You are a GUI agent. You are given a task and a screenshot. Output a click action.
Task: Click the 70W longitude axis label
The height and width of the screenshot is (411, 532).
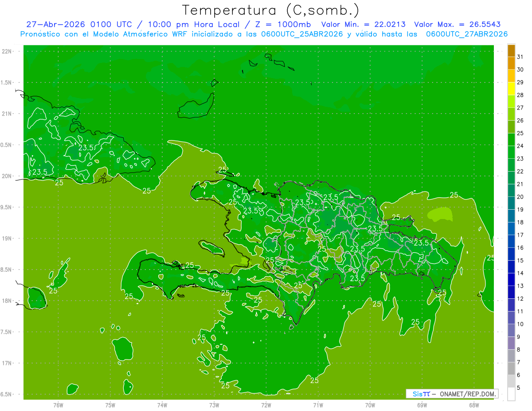click(370, 405)
